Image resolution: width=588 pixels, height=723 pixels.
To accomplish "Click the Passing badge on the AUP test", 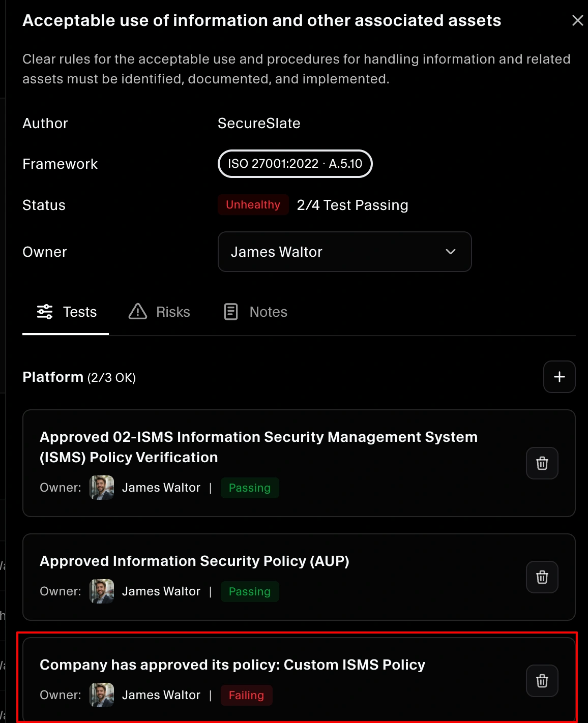I will click(250, 591).
